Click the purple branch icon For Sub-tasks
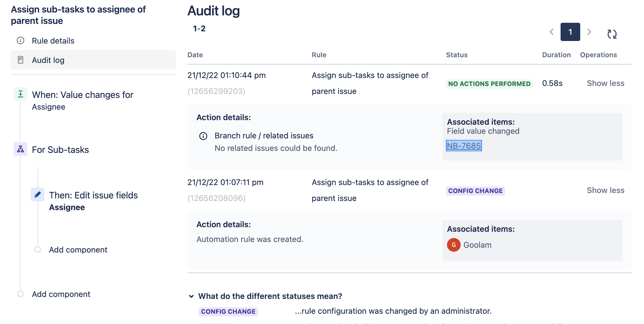 click(x=20, y=149)
